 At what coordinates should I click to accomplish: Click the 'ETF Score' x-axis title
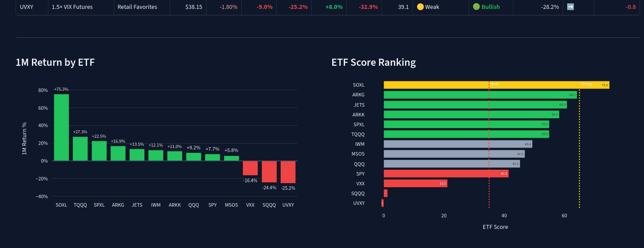[x=495, y=227]
